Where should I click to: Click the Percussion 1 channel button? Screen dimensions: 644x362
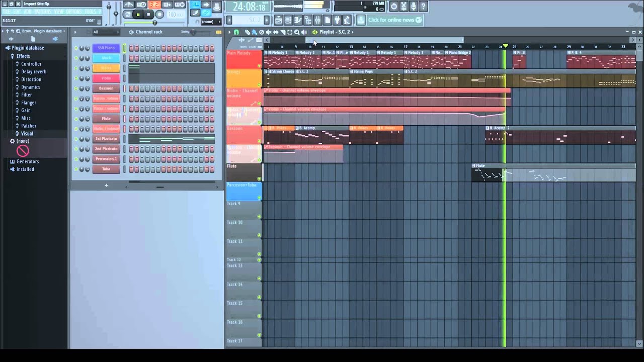106,159
